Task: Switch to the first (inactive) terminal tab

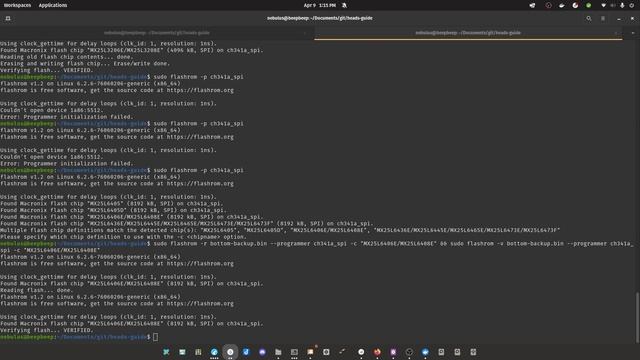Action: 157,33
